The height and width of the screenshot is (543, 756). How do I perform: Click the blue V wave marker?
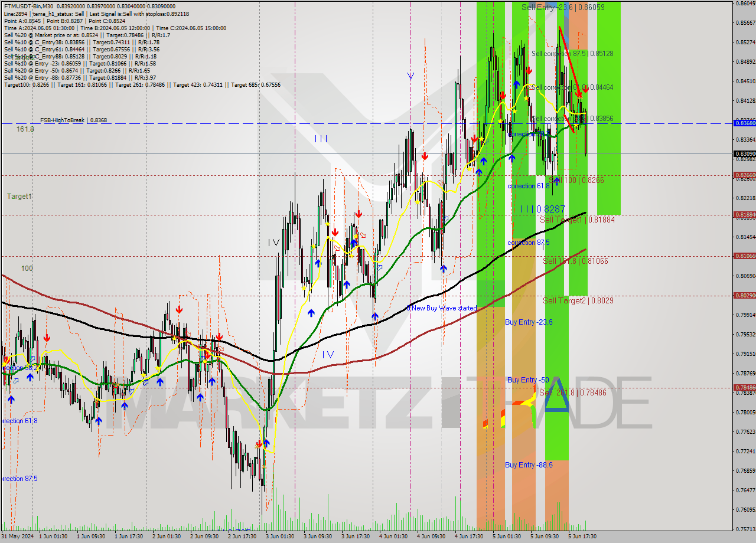point(410,76)
